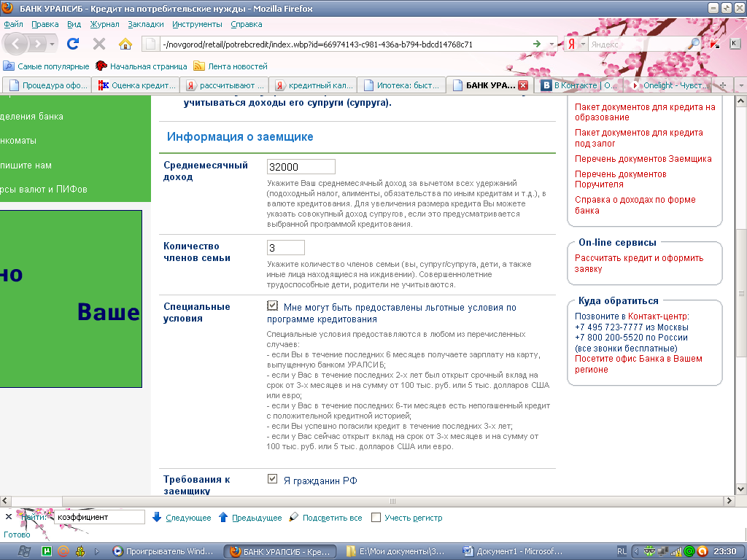The height and width of the screenshot is (560, 747).
Task: Open the Инструменты menu
Action: coord(197,24)
